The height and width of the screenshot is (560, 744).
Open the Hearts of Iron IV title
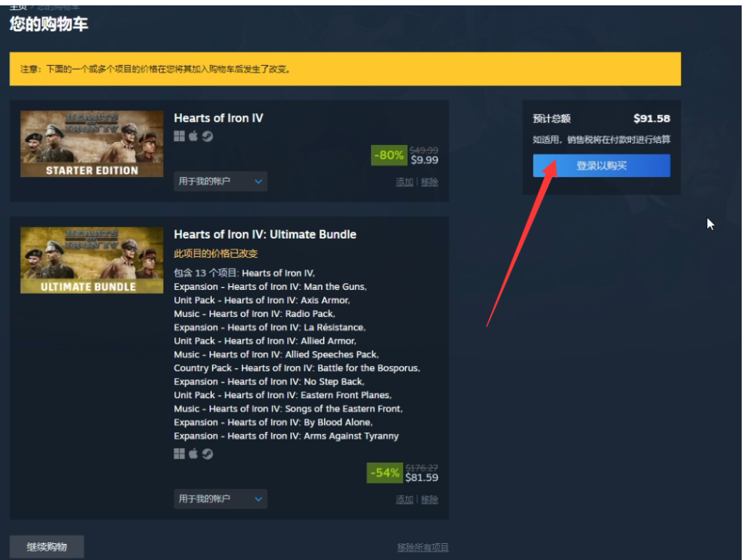[218, 118]
